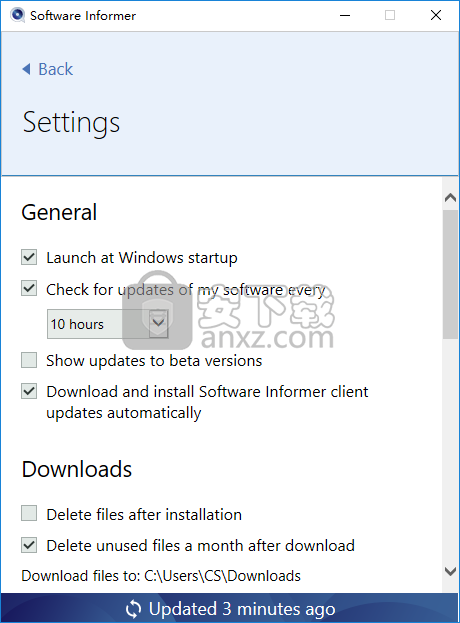Click the Back arrow icon
This screenshot has height=623, width=460.
tap(26, 69)
